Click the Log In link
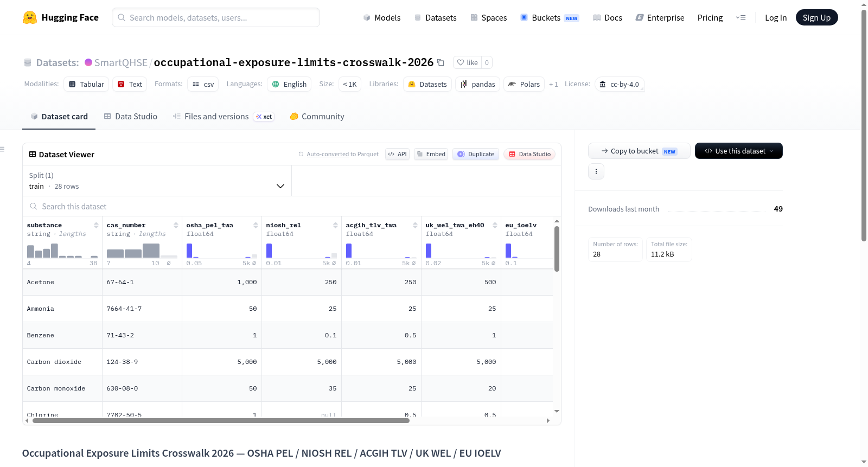 (x=776, y=18)
